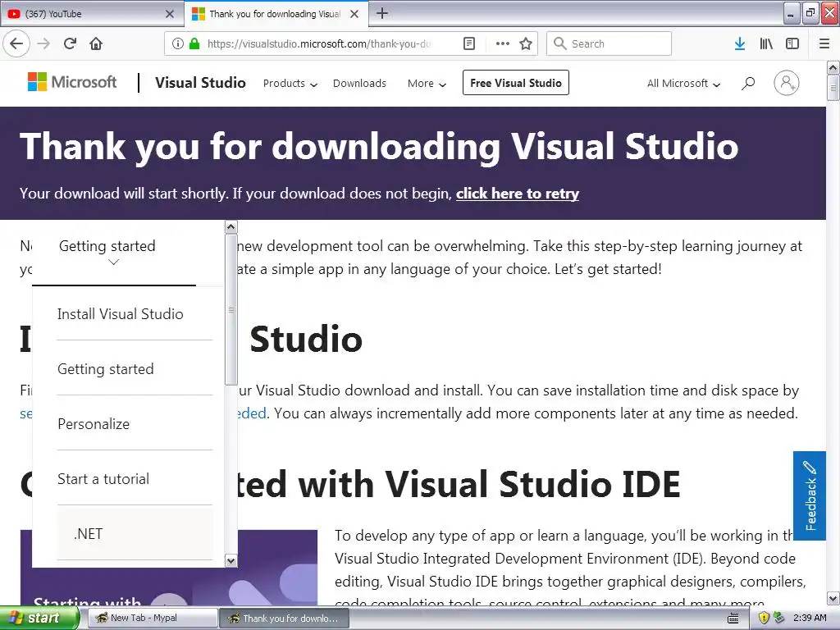
Task: Select Personalize menu entry
Action: [94, 424]
